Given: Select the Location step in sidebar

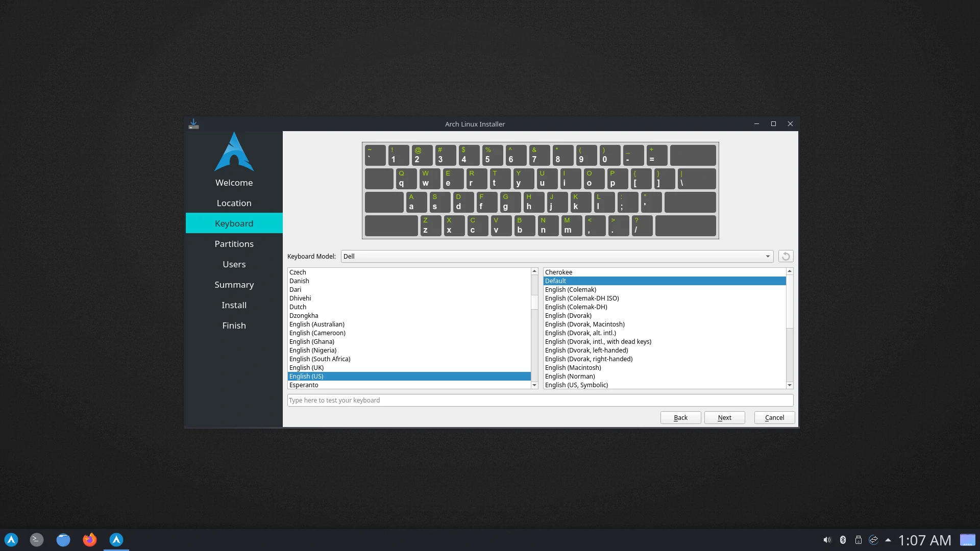Looking at the screenshot, I should point(234,203).
